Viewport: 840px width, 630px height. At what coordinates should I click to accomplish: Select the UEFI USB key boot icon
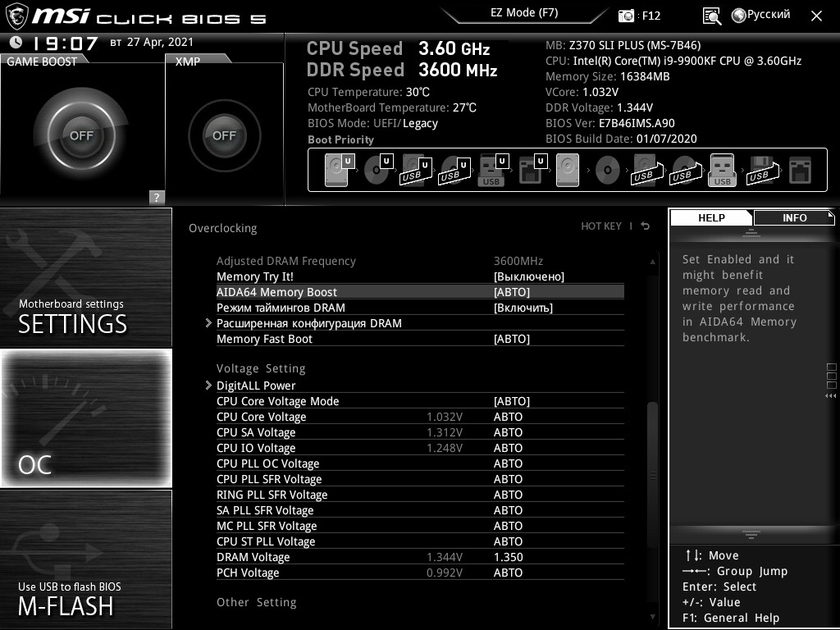click(493, 170)
